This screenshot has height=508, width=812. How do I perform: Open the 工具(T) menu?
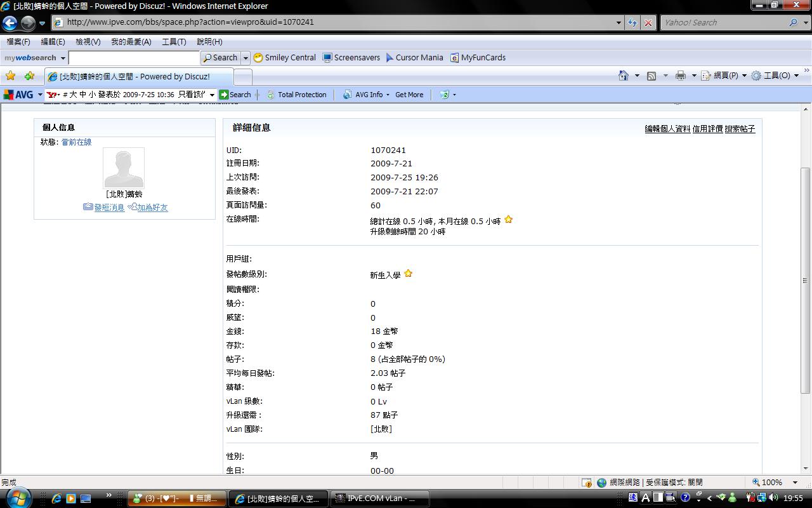[174, 41]
